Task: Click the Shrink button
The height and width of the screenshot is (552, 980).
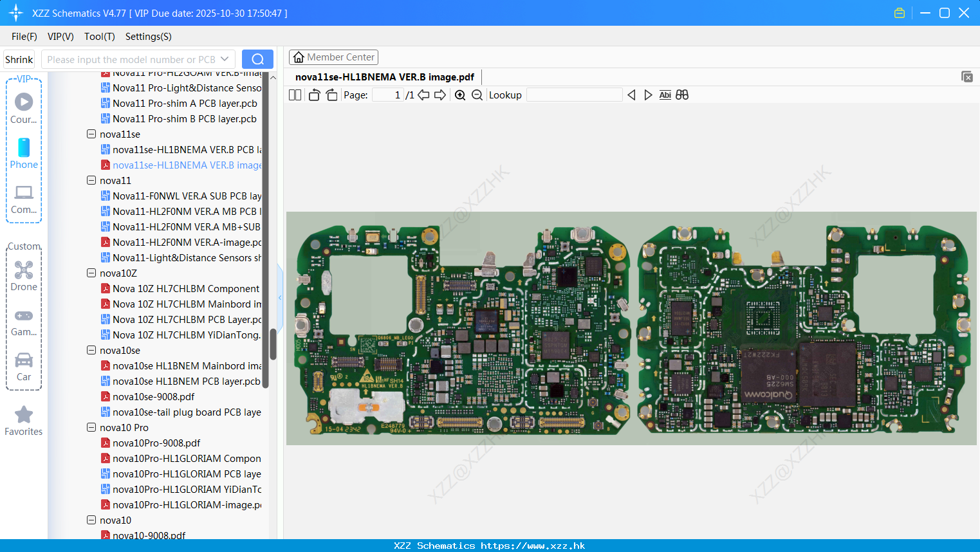Action: (x=19, y=59)
